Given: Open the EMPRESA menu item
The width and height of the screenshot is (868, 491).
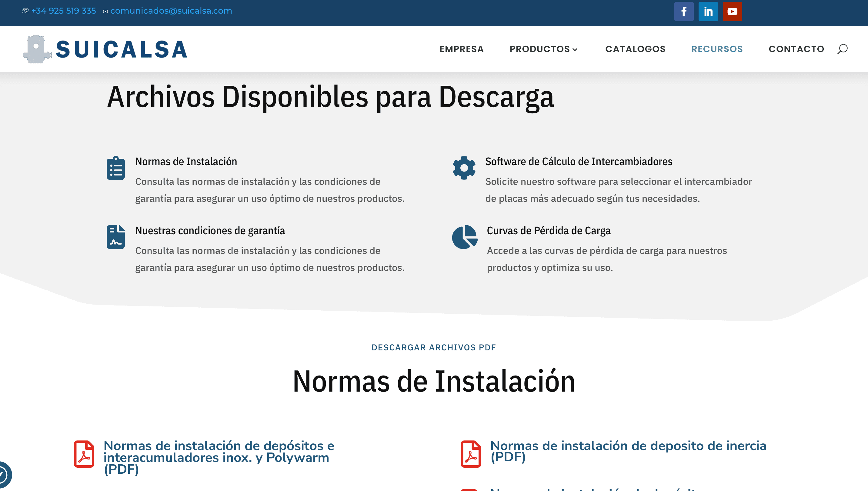Looking at the screenshot, I should [x=462, y=49].
